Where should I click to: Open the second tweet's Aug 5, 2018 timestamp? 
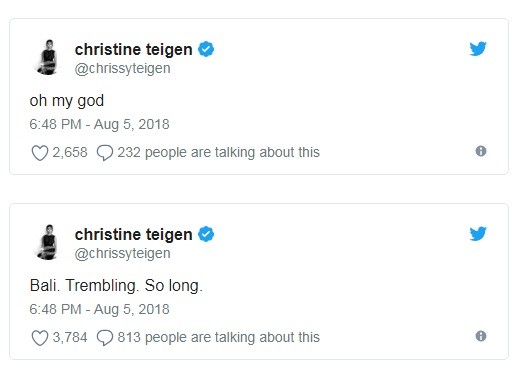(132, 309)
